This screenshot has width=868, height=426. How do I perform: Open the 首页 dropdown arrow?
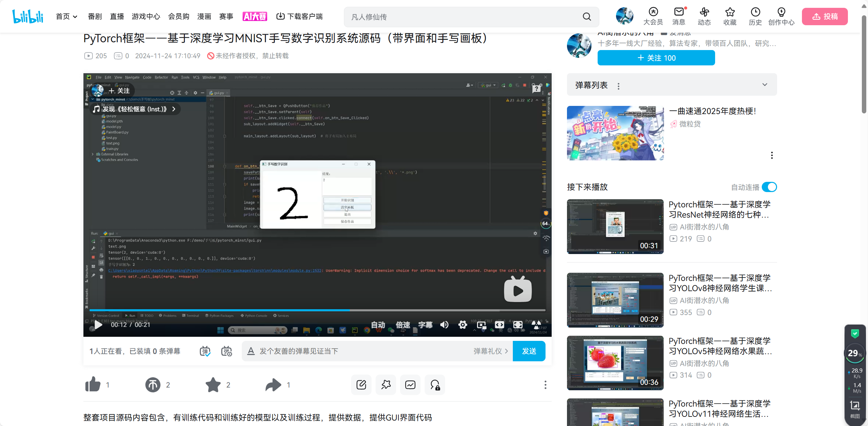(x=75, y=17)
